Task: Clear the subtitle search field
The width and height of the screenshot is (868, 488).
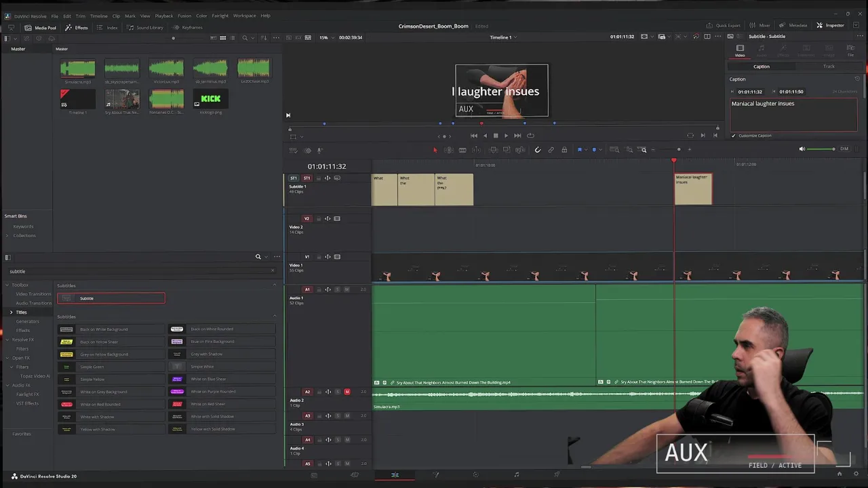Action: coord(273,271)
